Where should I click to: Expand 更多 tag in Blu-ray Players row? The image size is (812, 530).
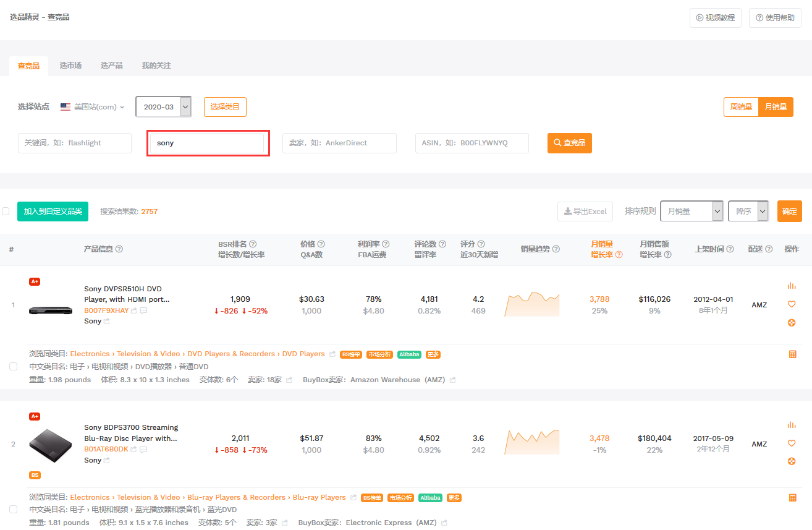pyautogui.click(x=454, y=498)
